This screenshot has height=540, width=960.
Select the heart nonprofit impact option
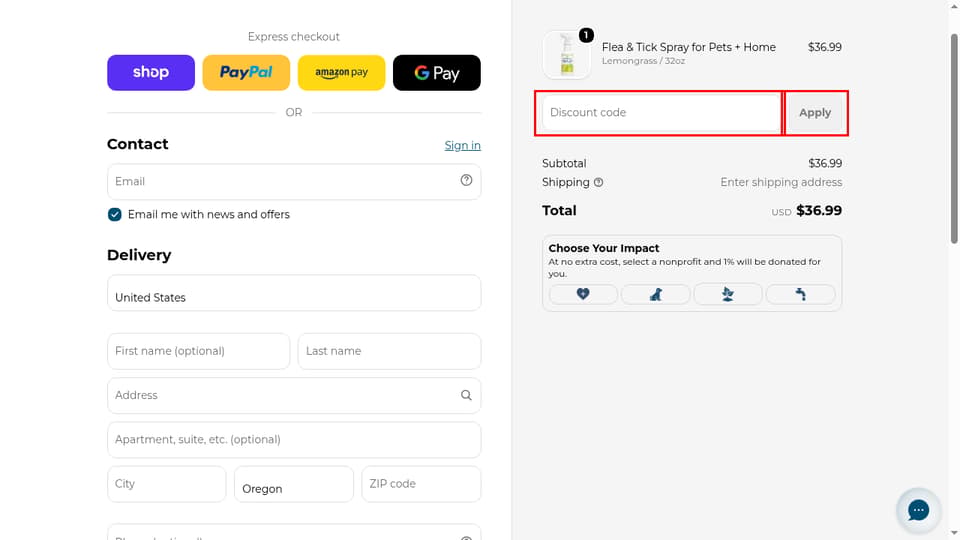[x=583, y=294]
